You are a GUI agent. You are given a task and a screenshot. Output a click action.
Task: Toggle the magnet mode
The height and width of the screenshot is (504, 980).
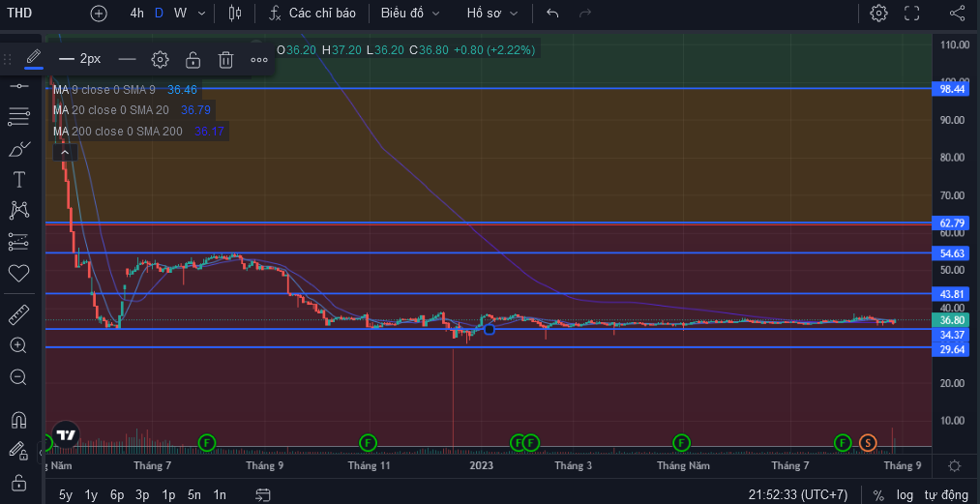click(x=19, y=420)
